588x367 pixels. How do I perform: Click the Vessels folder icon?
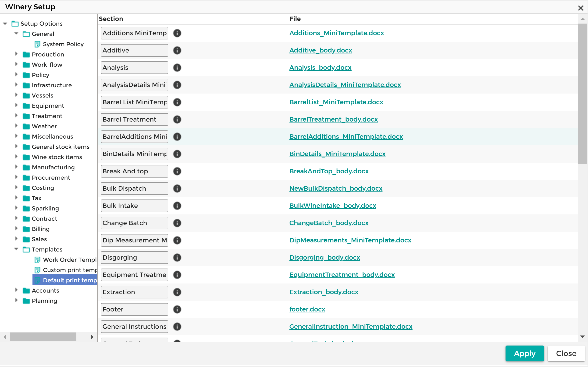(x=26, y=96)
